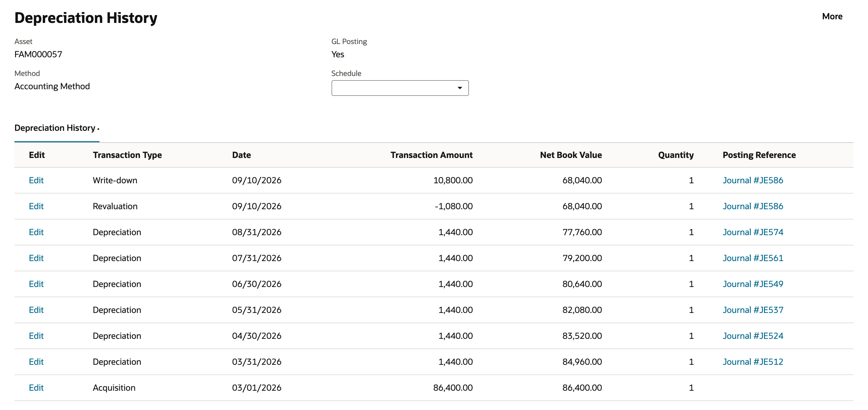Edit the 03/31/2026 Depreciation row
Screen dimensions: 868x410
[36, 362]
